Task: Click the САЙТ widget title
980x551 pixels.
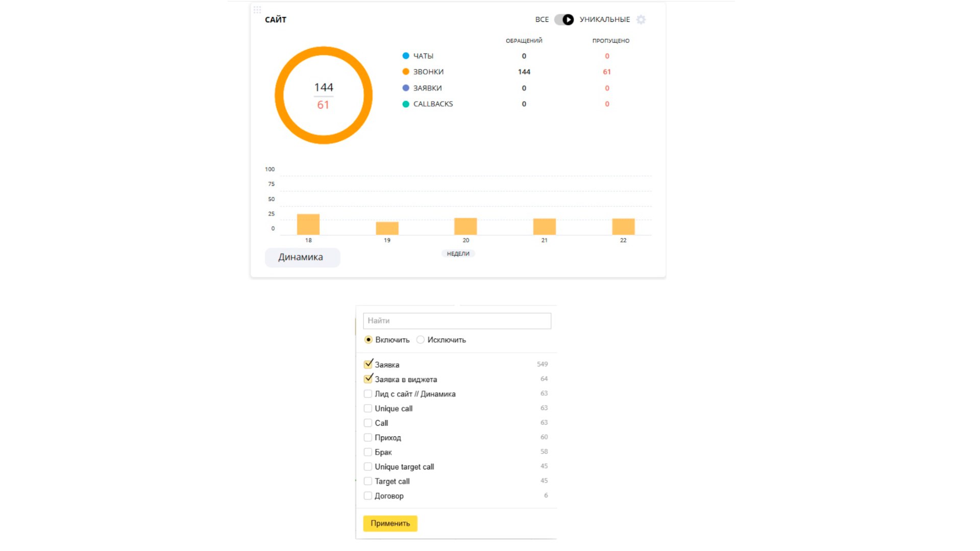Action: 276,20
